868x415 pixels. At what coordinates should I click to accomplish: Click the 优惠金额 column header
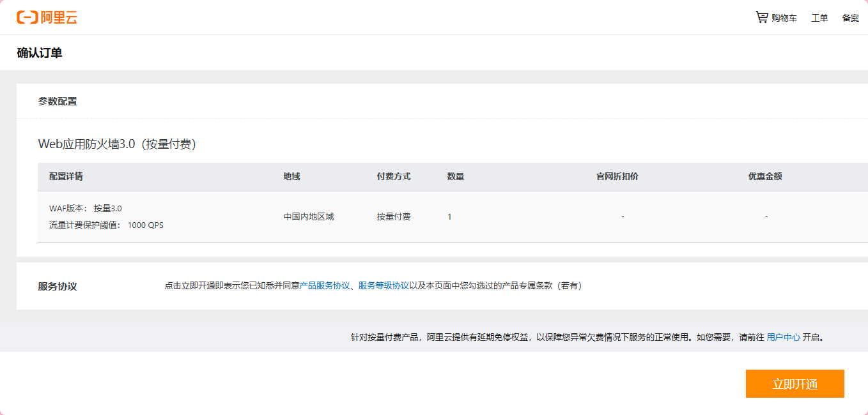(x=765, y=176)
